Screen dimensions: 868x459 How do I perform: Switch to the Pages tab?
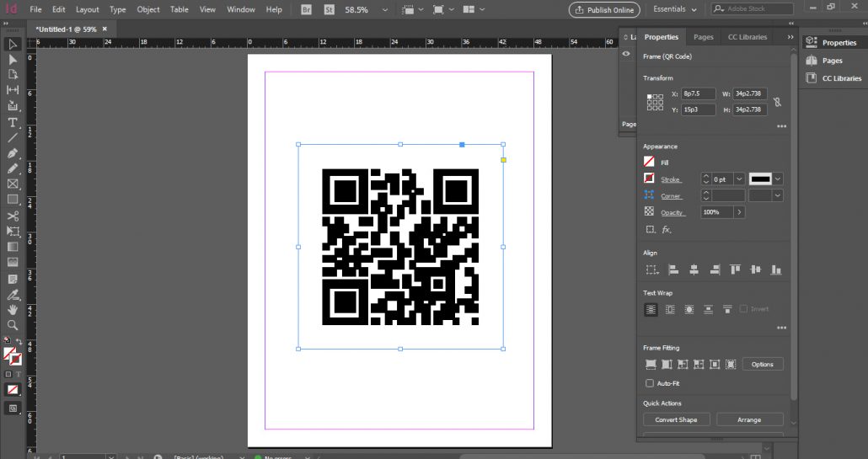pos(704,37)
